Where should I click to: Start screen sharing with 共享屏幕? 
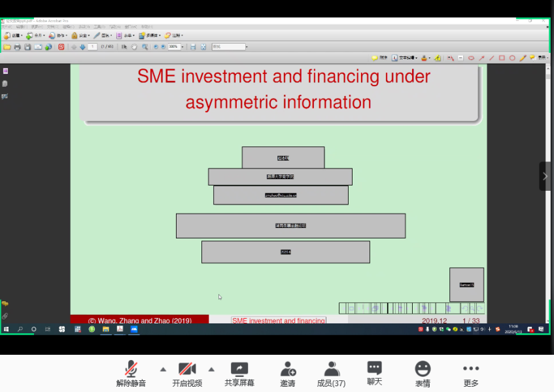239,374
